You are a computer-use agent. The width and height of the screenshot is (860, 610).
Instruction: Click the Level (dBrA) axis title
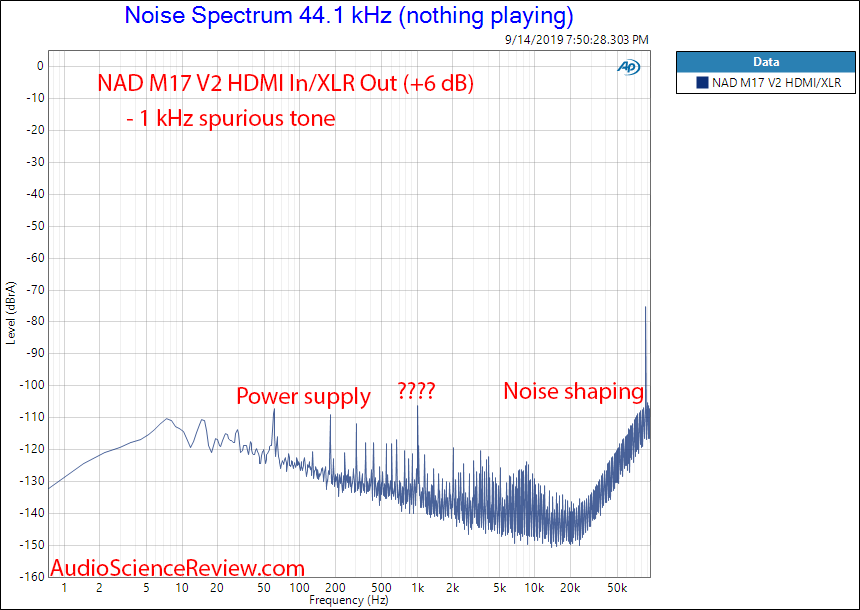pos(11,313)
